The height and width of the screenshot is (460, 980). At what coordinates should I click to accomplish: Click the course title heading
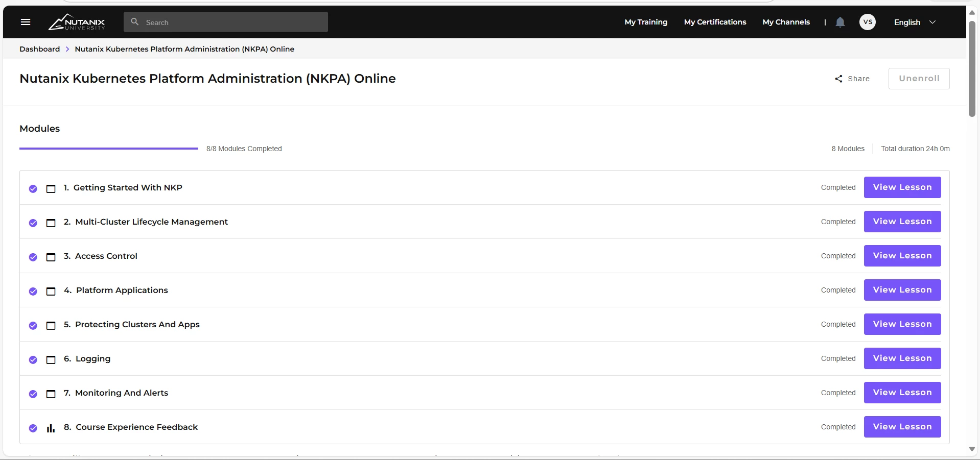click(207, 79)
